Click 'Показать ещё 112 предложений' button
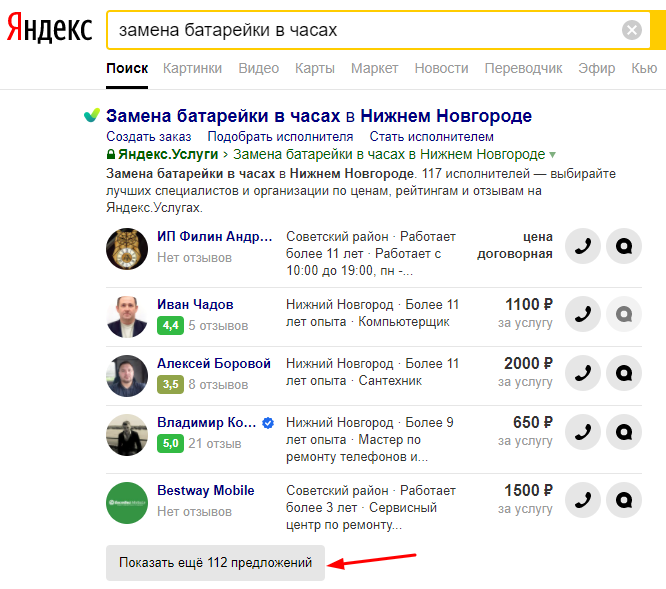This screenshot has width=666, height=589. point(215,563)
